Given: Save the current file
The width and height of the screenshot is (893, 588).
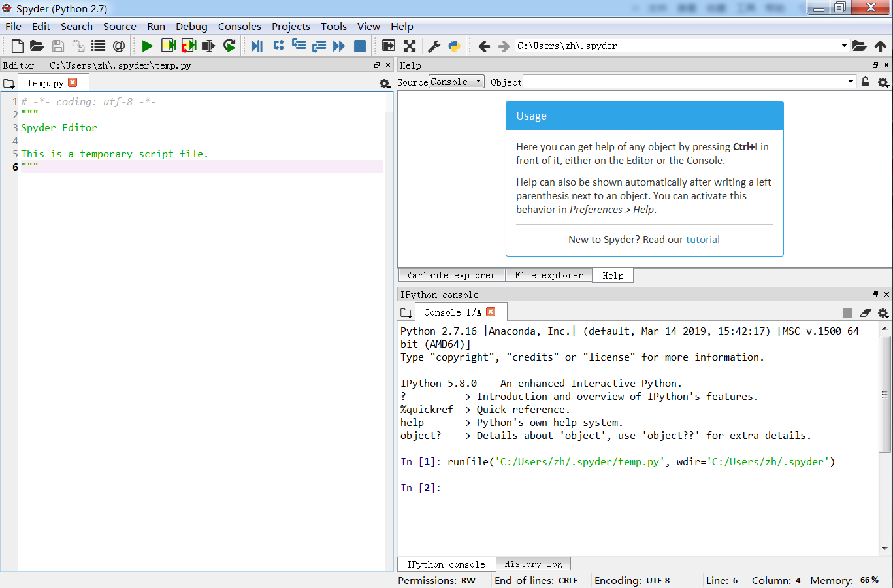Looking at the screenshot, I should point(58,46).
